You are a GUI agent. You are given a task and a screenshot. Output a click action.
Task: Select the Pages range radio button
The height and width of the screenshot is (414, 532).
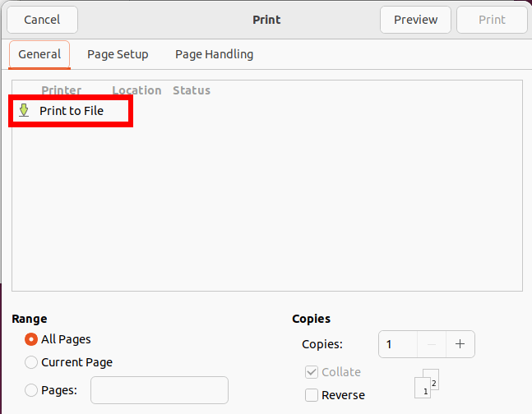31,390
